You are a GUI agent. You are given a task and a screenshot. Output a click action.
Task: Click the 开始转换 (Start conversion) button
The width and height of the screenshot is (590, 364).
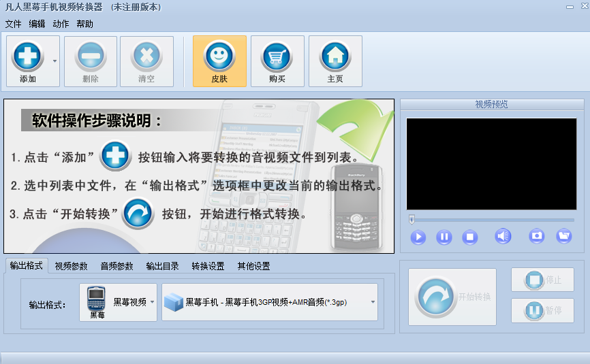[452, 297]
